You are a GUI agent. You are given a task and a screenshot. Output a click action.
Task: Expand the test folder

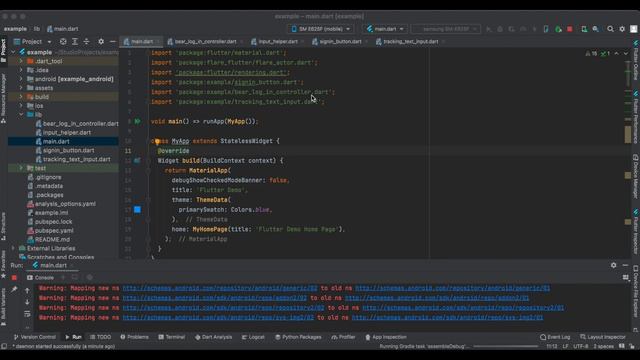21,168
